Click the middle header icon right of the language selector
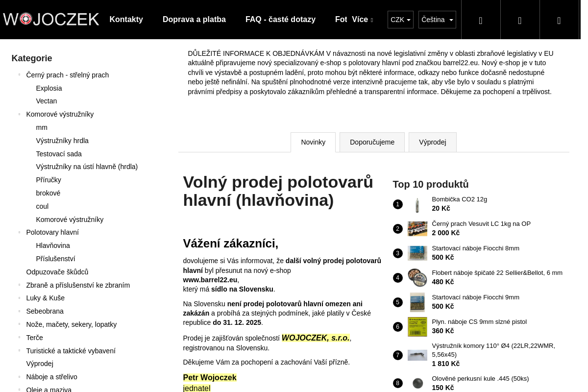Screen dimensions: 588x392 coord(519,20)
